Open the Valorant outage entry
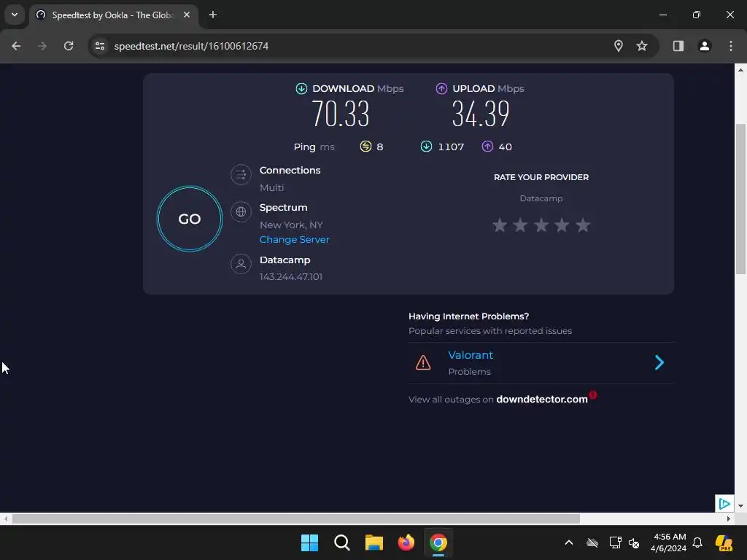This screenshot has height=560, width=747. tap(541, 363)
